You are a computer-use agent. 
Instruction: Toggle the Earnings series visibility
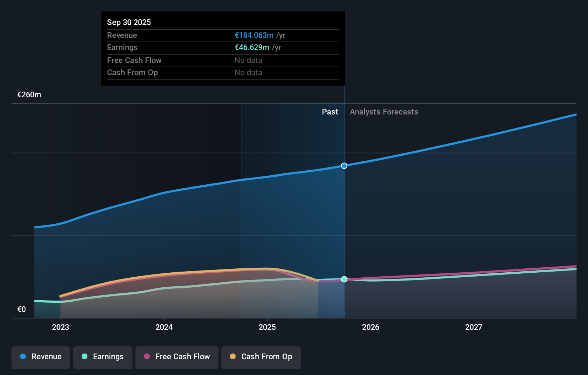pos(102,357)
